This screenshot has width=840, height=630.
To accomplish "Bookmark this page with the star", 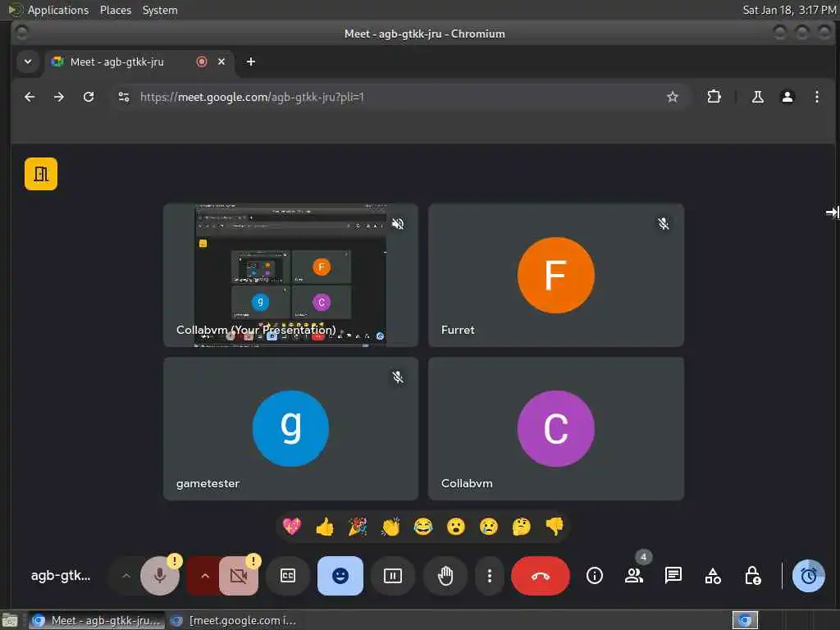I will coord(673,97).
